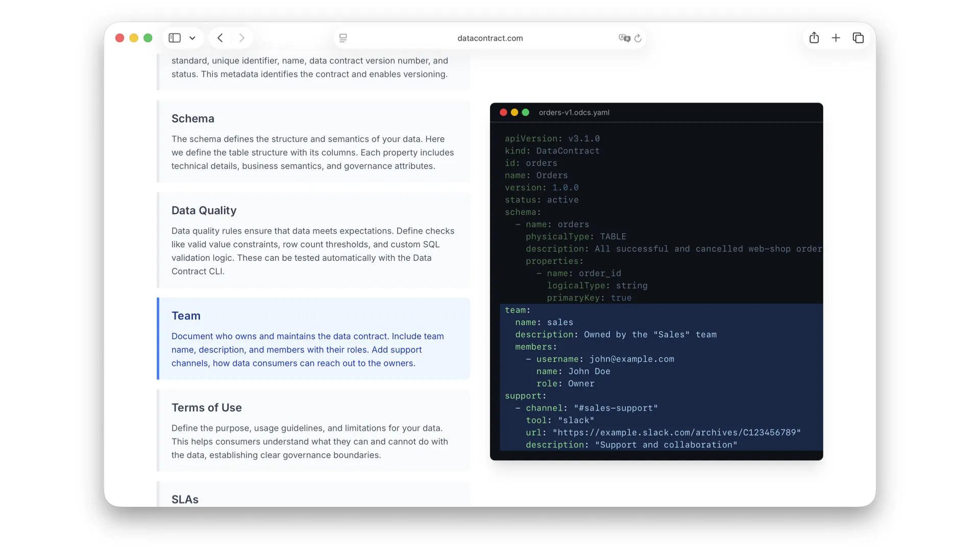This screenshot has width=980, height=551.
Task: Open a new tab with plus icon
Action: click(836, 38)
